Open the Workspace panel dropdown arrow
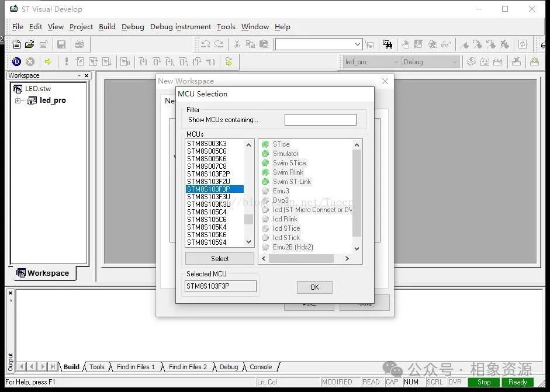Viewport: 550px width, 392px height. [79, 75]
